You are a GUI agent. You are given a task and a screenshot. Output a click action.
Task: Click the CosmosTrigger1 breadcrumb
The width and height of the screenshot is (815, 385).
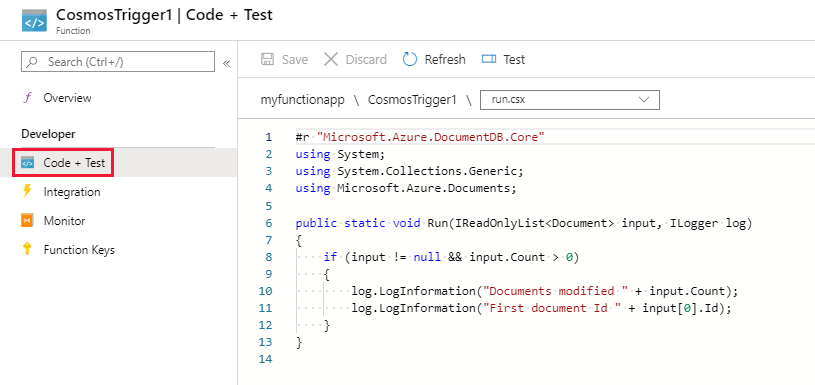tap(412, 100)
